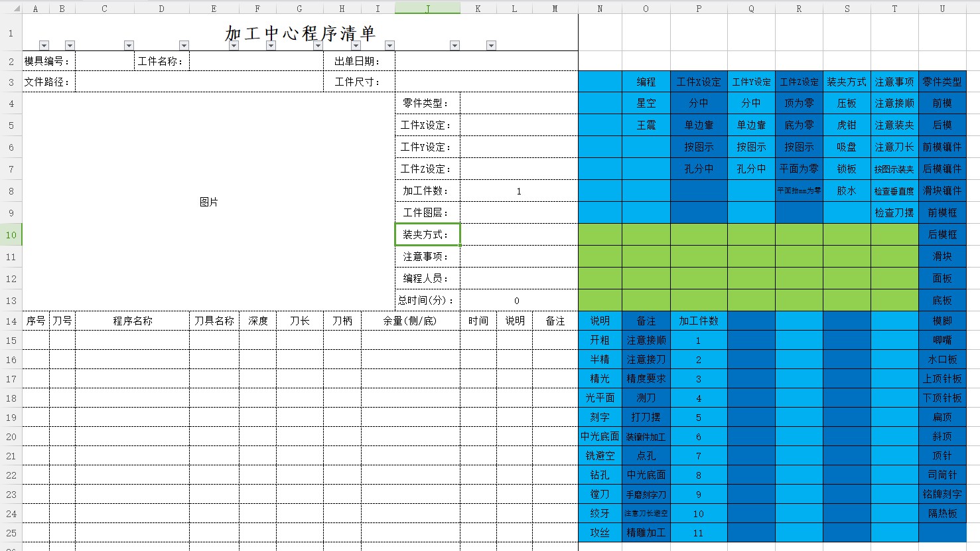Select the 出单日期 label cell
The height and width of the screenshot is (551, 980).
pyautogui.click(x=359, y=61)
